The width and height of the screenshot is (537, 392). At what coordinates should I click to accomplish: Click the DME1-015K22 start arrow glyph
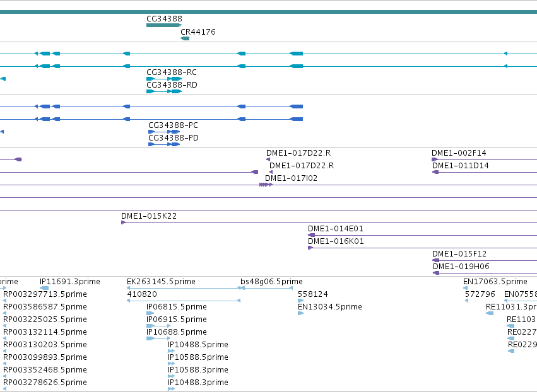[124, 222]
